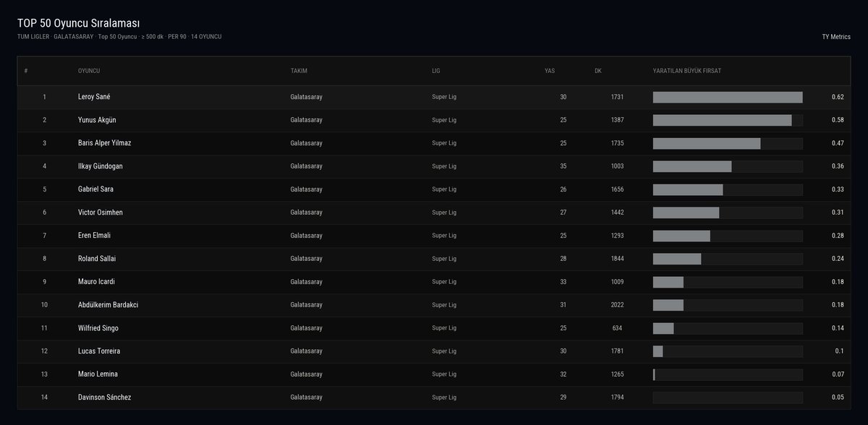
Task: Select player name Ilkay Gündogan
Action: [101, 166]
